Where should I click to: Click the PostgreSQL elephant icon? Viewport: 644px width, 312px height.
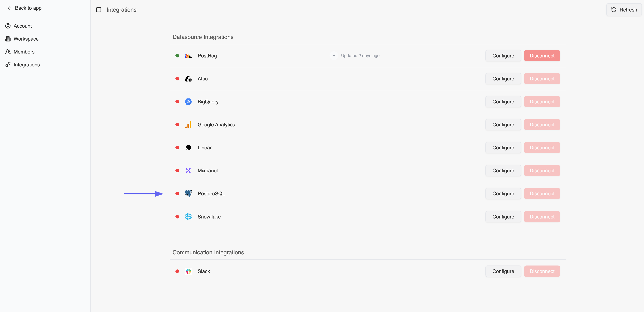coord(188,193)
